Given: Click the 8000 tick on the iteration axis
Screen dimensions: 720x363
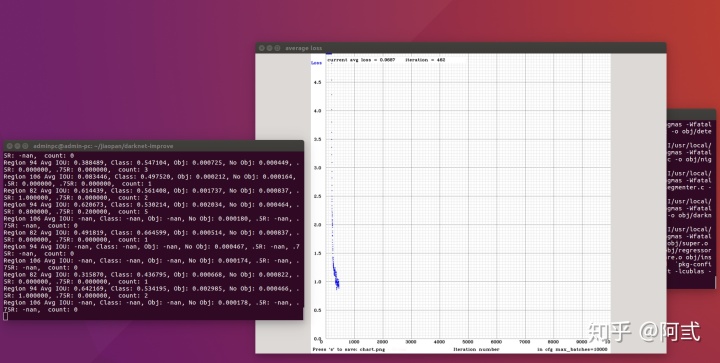Looking at the screenshot, I should 553,342.
